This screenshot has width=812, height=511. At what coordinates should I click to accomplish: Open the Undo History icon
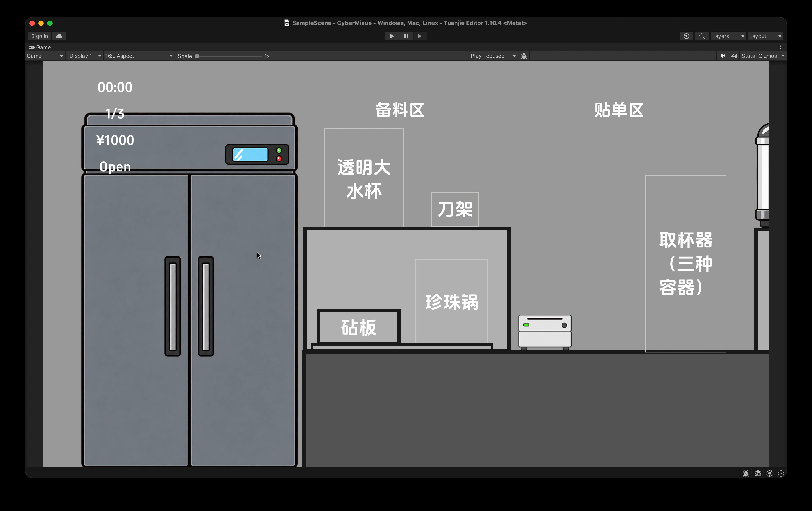click(686, 36)
